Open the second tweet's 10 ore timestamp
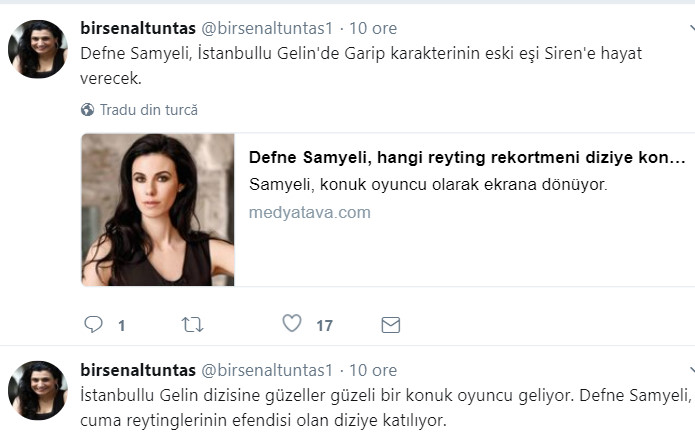 coord(370,370)
